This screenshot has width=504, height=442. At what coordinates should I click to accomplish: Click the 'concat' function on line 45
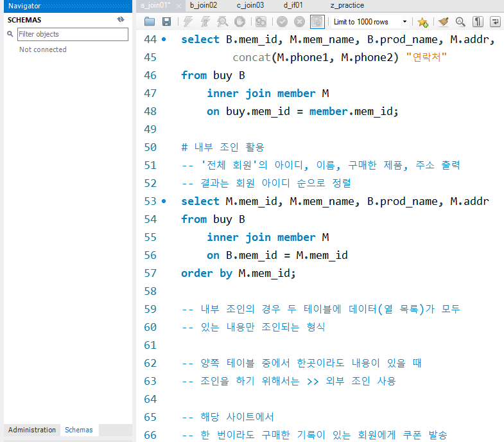tap(252, 58)
